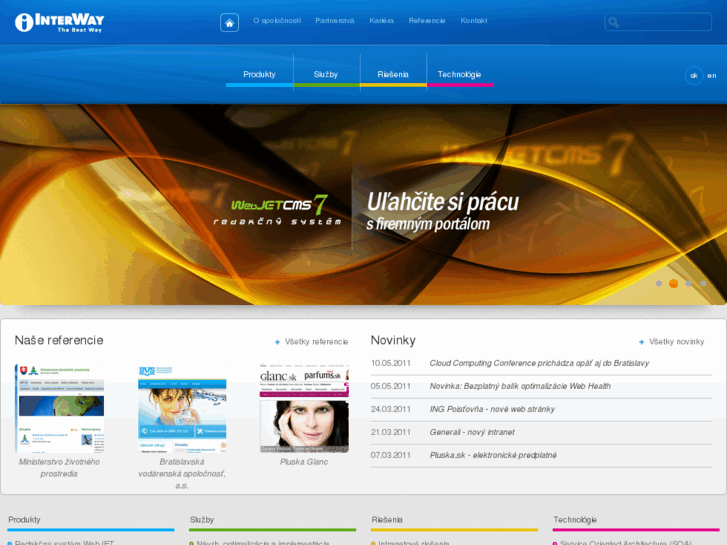Click footer Riešenia heading

(x=387, y=520)
